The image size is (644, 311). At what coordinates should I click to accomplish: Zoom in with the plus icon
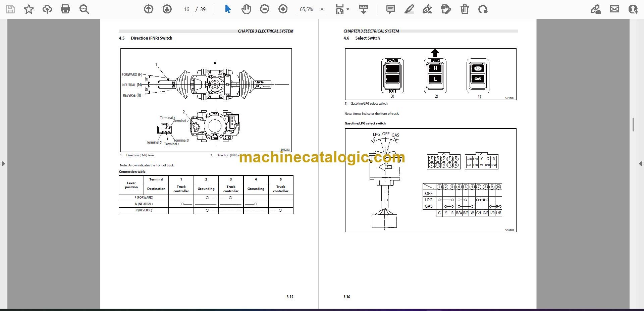283,9
